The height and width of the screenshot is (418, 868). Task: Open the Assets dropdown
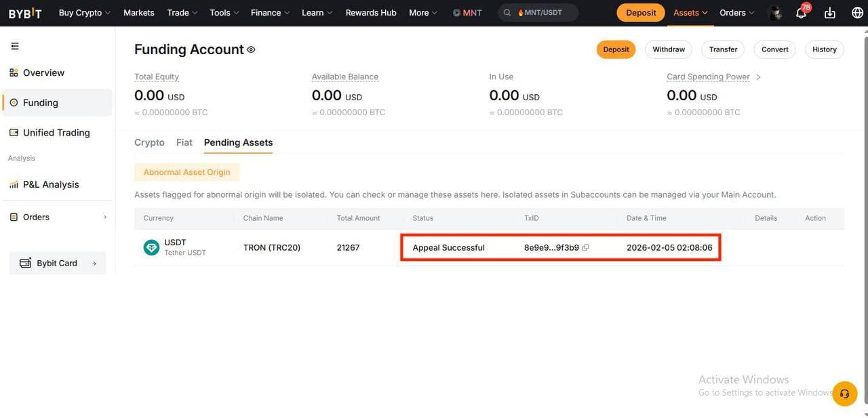pos(690,13)
